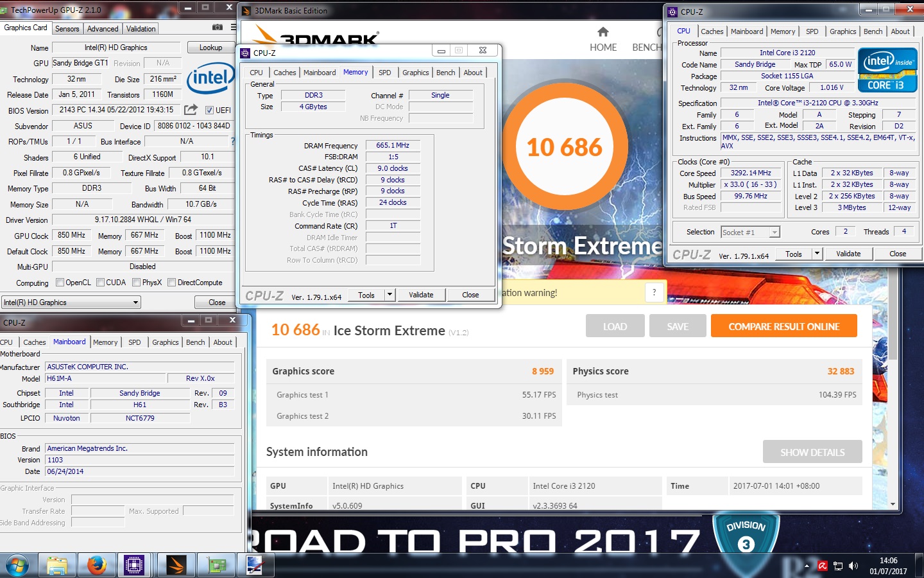Switch to GPU-Z via taskbar icon

(x=216, y=565)
